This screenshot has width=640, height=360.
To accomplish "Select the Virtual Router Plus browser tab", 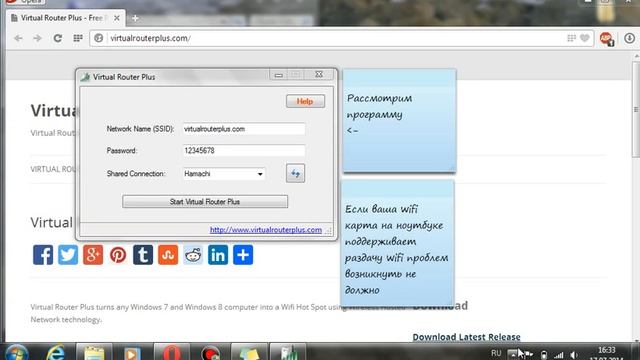I will coord(65,18).
